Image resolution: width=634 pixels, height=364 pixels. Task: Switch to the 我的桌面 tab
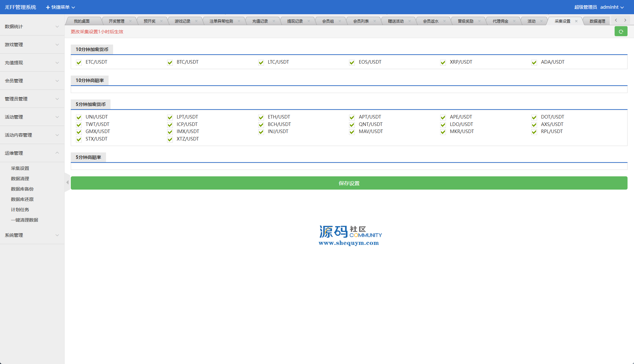(x=82, y=21)
